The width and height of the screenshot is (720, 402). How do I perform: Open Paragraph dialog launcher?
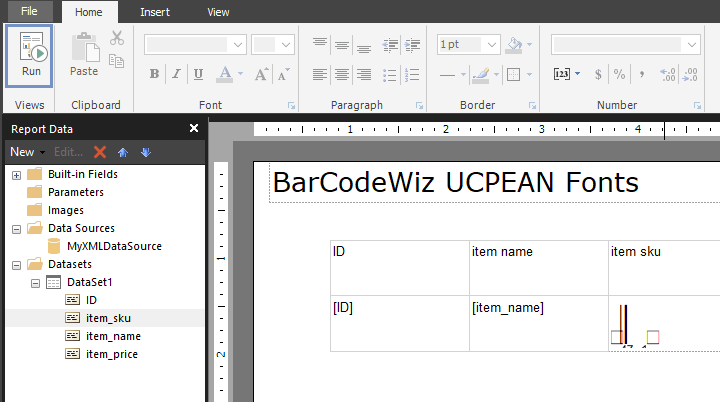coord(419,106)
